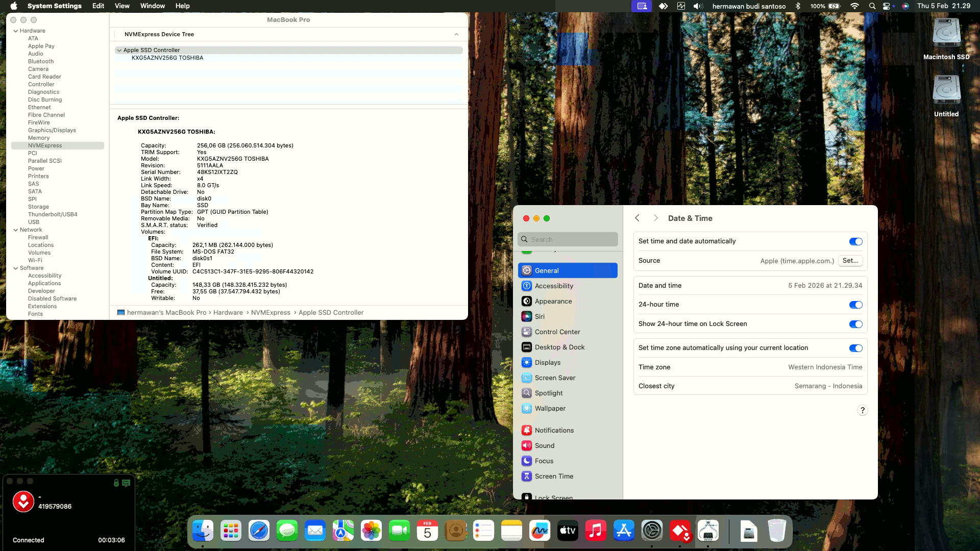The image size is (980, 551).
Task: Open Desktop & Dock settings
Action: pos(568,347)
